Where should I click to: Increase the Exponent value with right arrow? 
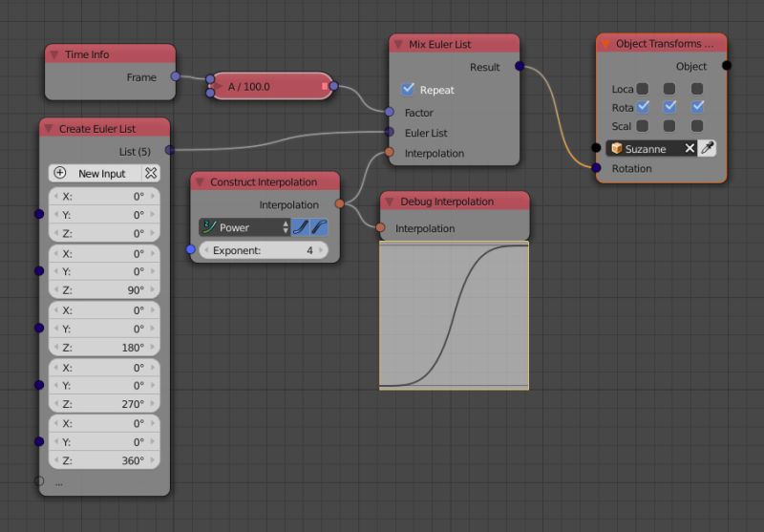321,250
